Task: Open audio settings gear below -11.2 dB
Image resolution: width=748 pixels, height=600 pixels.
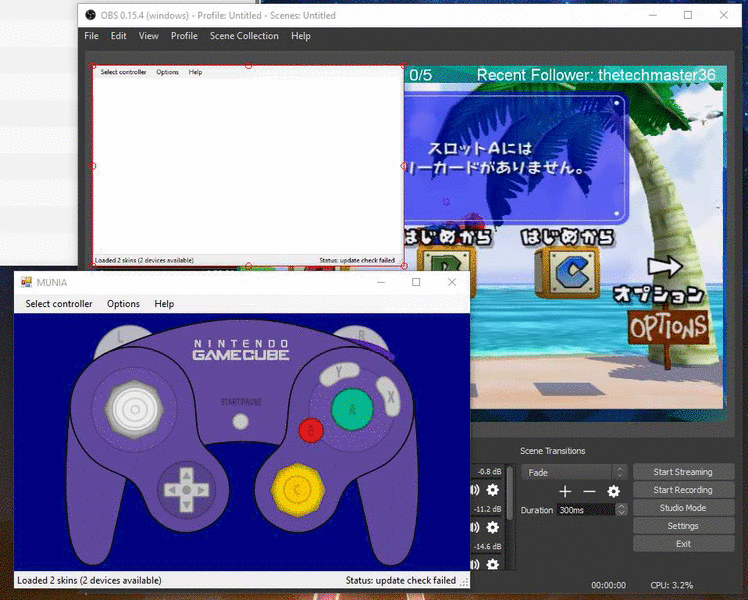Action: (x=492, y=527)
